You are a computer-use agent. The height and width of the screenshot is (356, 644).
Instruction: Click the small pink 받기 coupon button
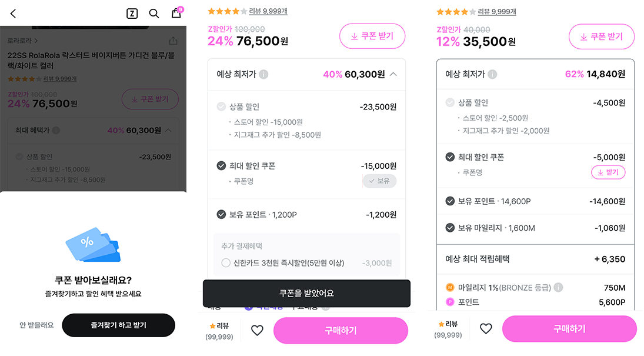tap(608, 172)
